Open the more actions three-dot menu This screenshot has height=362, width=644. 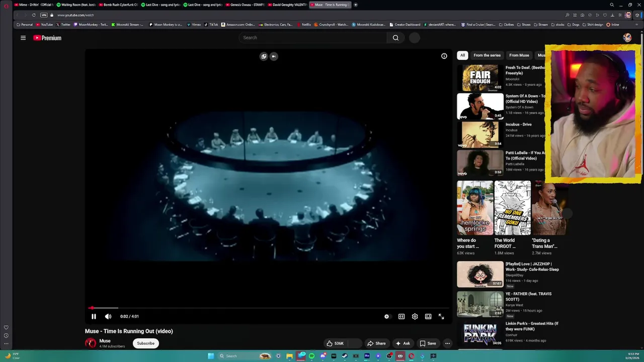(447, 343)
